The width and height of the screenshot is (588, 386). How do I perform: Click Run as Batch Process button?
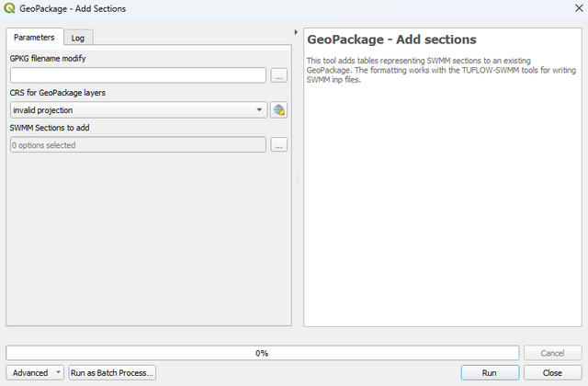(x=113, y=373)
